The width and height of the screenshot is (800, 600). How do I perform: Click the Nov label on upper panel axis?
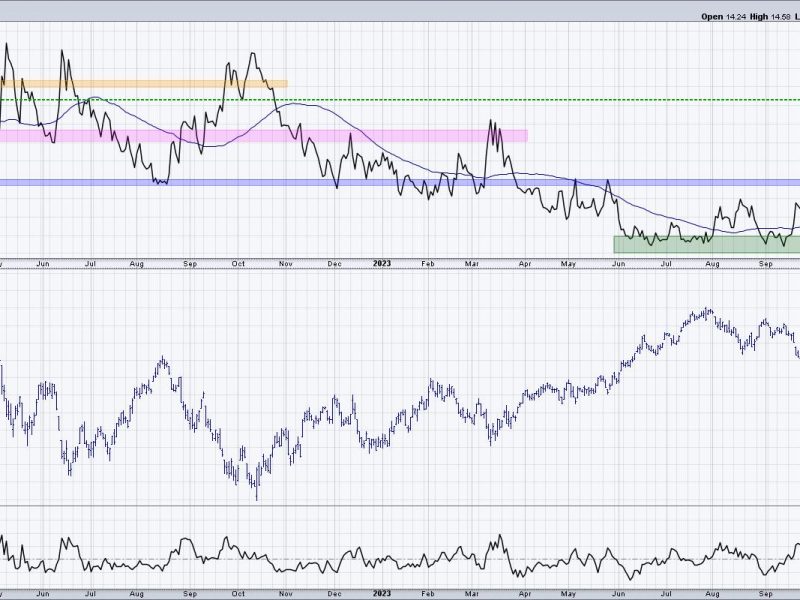(x=286, y=264)
